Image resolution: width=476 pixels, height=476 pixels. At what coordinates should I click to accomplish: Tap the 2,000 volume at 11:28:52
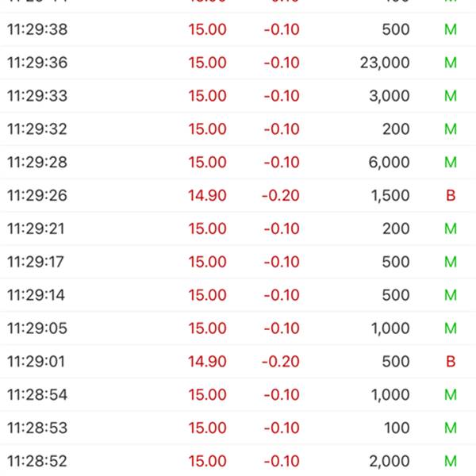(390, 461)
